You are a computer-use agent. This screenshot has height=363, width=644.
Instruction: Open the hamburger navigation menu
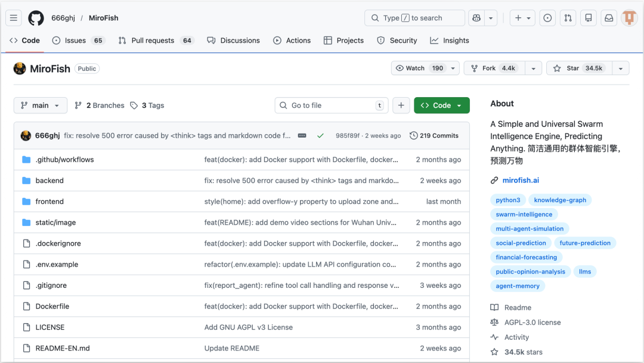(14, 18)
